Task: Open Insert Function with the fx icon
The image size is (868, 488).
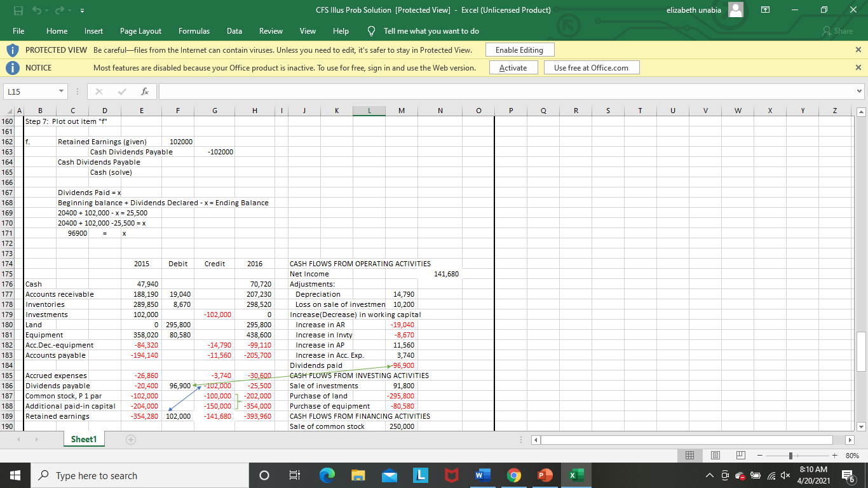Action: coord(145,91)
